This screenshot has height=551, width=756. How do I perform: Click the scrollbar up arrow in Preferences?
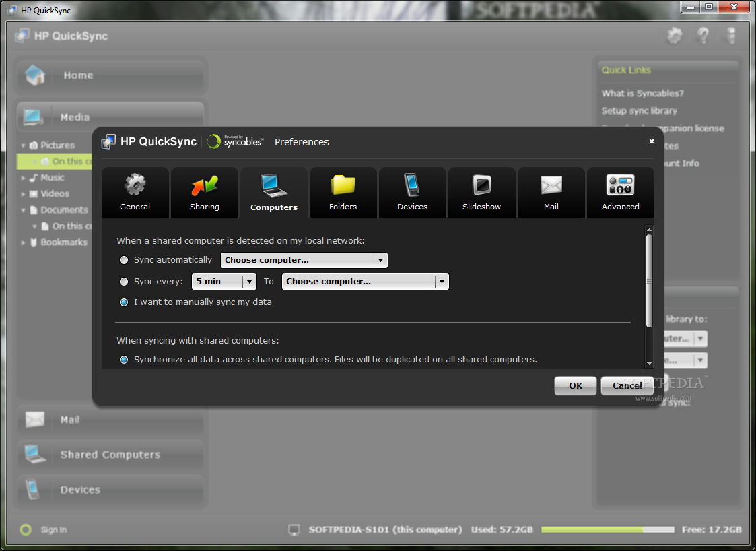(649, 230)
